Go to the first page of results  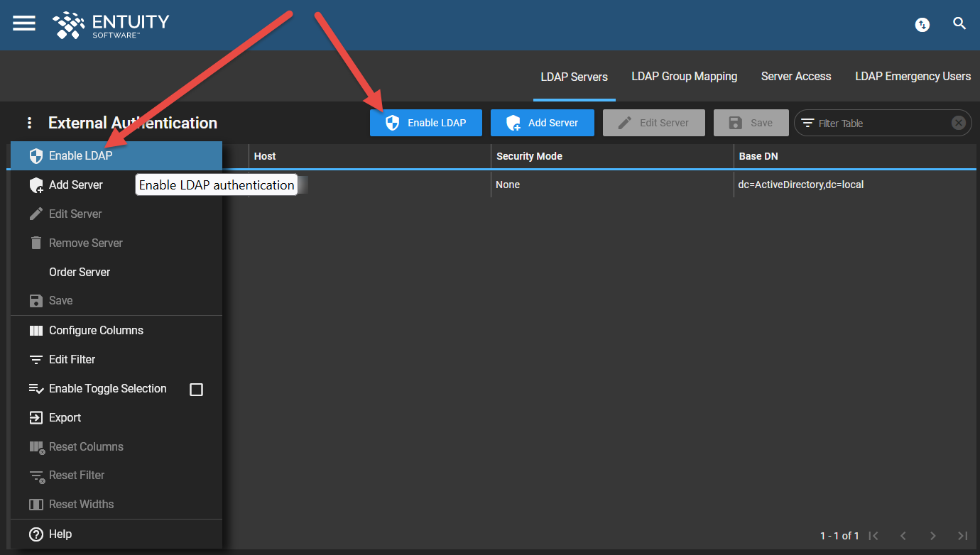click(874, 536)
